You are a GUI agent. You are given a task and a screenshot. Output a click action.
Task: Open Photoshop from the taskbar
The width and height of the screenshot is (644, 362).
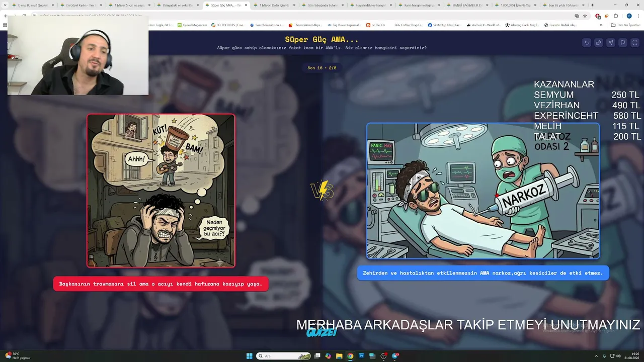tap(361, 356)
